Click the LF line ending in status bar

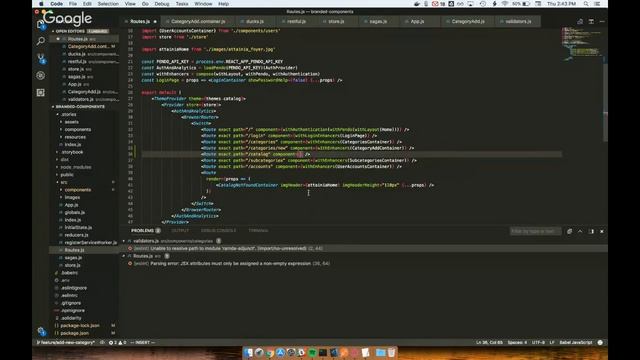click(x=552, y=342)
